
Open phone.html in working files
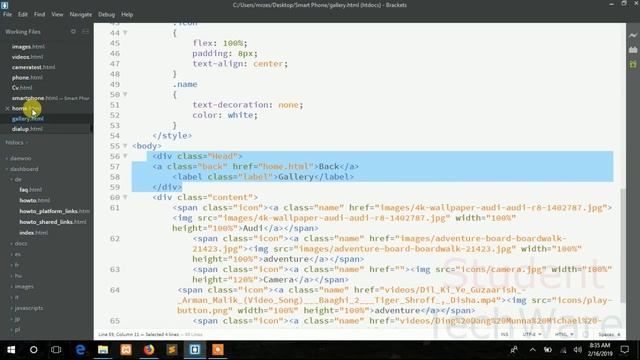point(27,77)
